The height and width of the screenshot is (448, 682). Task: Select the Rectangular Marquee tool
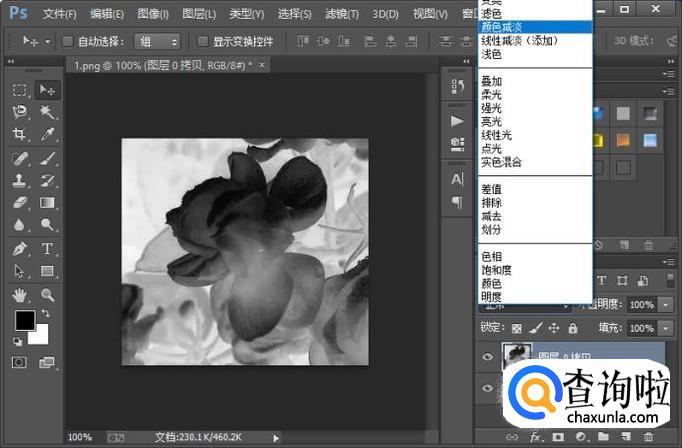(x=20, y=90)
